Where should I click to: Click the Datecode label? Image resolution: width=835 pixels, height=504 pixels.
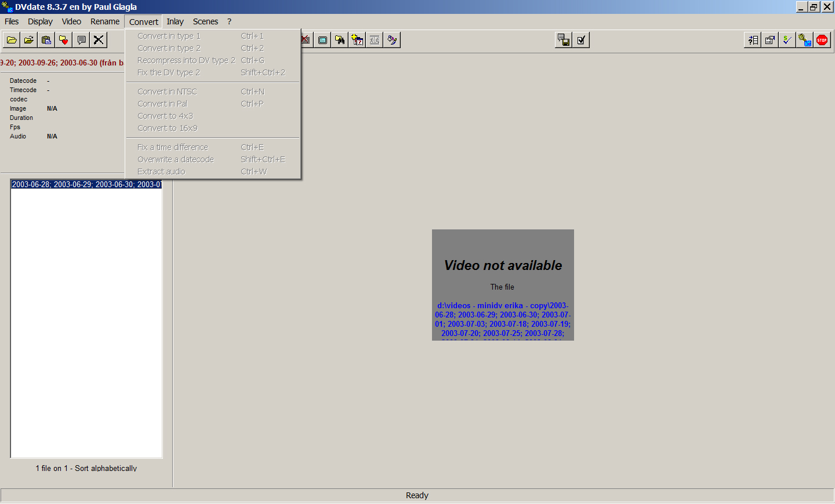click(x=23, y=81)
